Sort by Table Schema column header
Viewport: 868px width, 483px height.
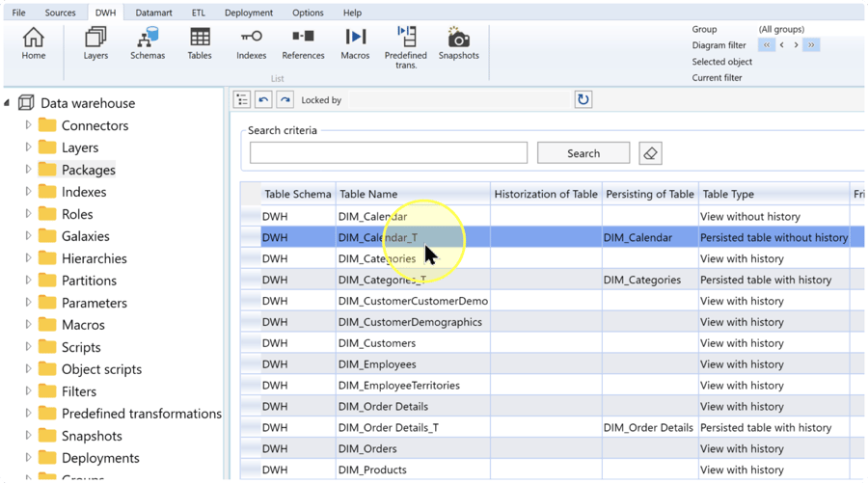click(x=298, y=194)
